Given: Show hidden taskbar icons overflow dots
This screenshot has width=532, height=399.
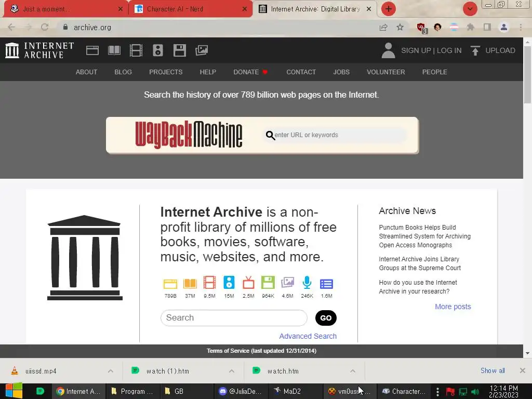Looking at the screenshot, I should [437, 392].
